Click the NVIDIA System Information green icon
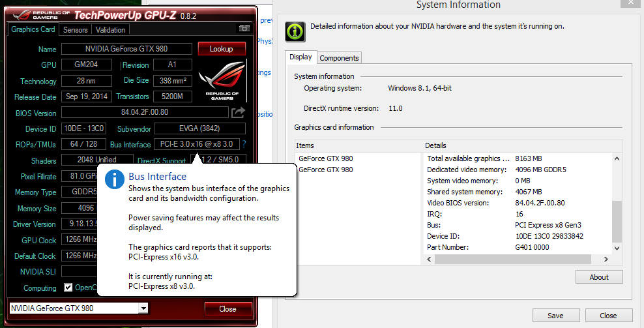 pyautogui.click(x=295, y=32)
